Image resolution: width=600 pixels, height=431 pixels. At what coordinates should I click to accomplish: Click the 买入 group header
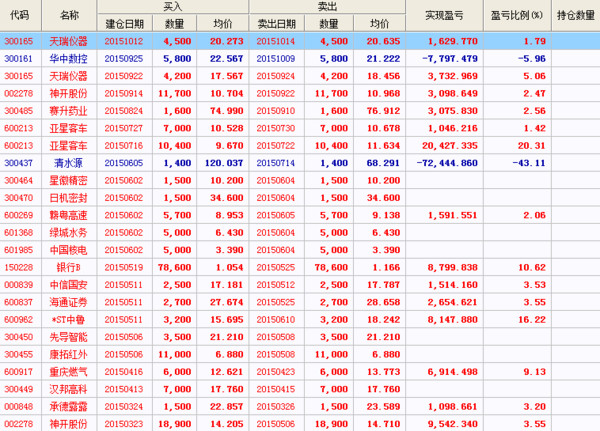tap(173, 7)
